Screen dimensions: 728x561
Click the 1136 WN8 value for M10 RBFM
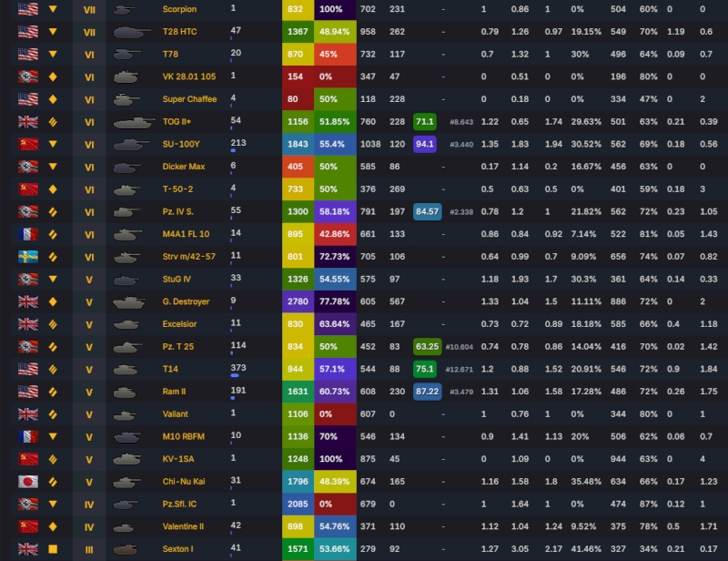click(298, 436)
